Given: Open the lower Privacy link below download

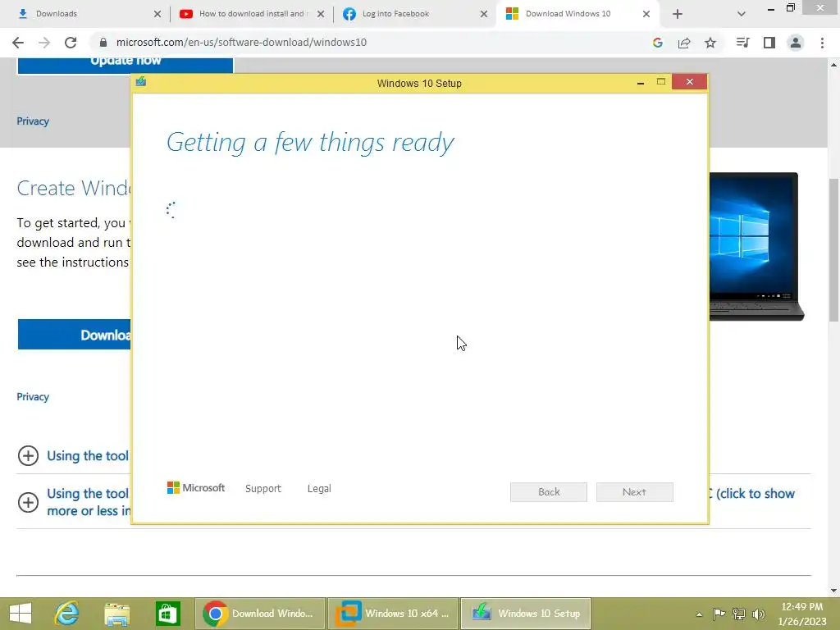Looking at the screenshot, I should (33, 397).
